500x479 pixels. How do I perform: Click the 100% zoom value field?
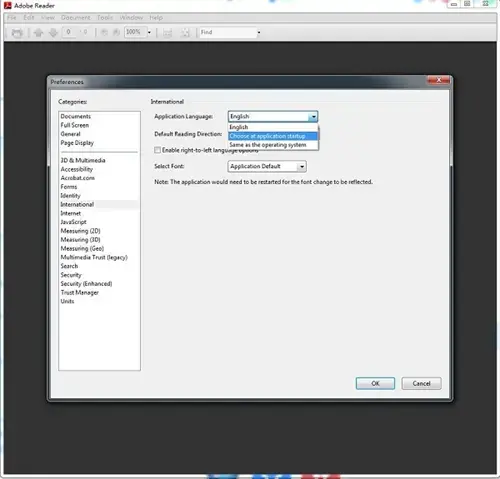[135, 32]
